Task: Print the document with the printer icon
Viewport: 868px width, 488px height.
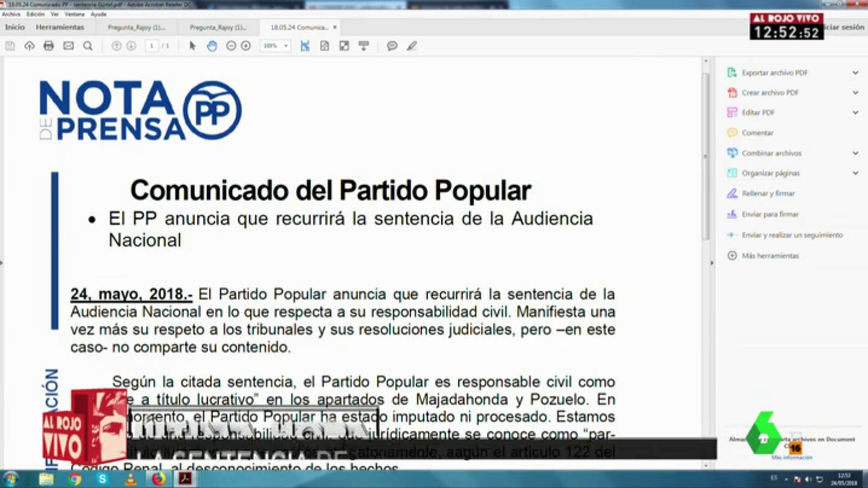Action: point(49,46)
